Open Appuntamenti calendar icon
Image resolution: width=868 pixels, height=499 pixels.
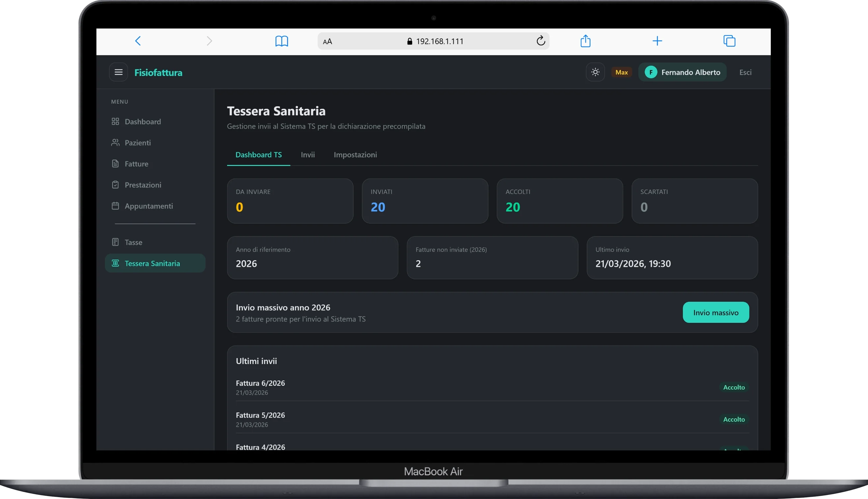click(115, 206)
